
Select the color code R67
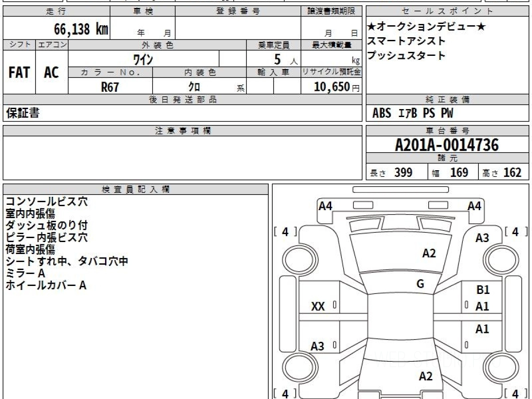click(110, 87)
